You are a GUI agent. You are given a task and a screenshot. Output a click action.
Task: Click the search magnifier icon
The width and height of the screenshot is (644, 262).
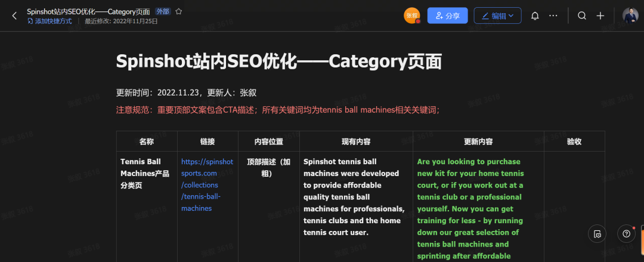[582, 16]
